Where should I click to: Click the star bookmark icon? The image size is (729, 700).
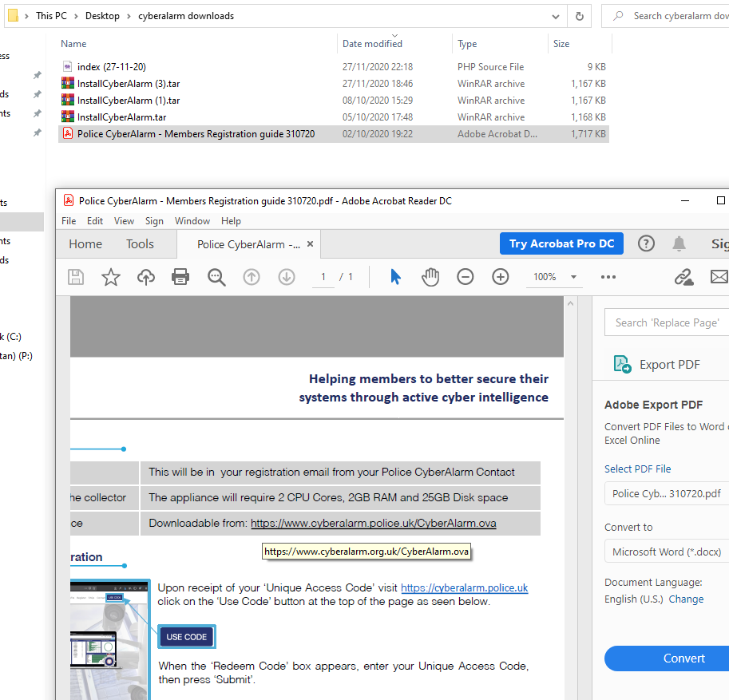(x=110, y=277)
